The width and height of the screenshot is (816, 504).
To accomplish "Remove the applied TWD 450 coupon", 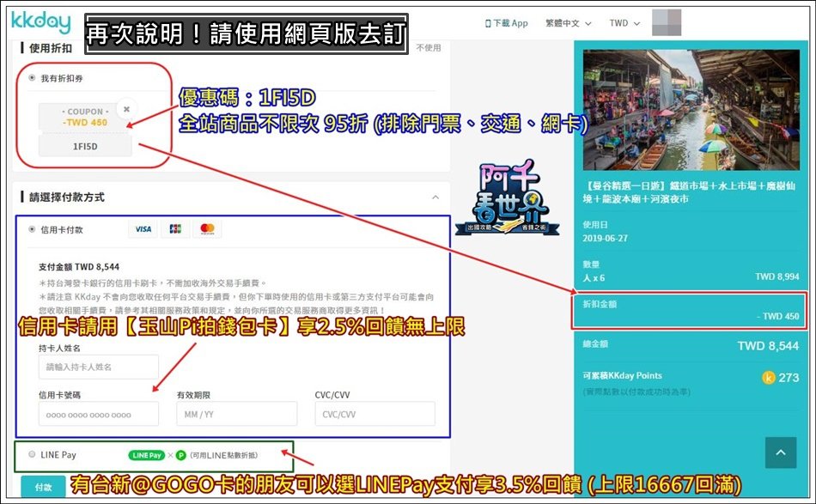I will [126, 109].
